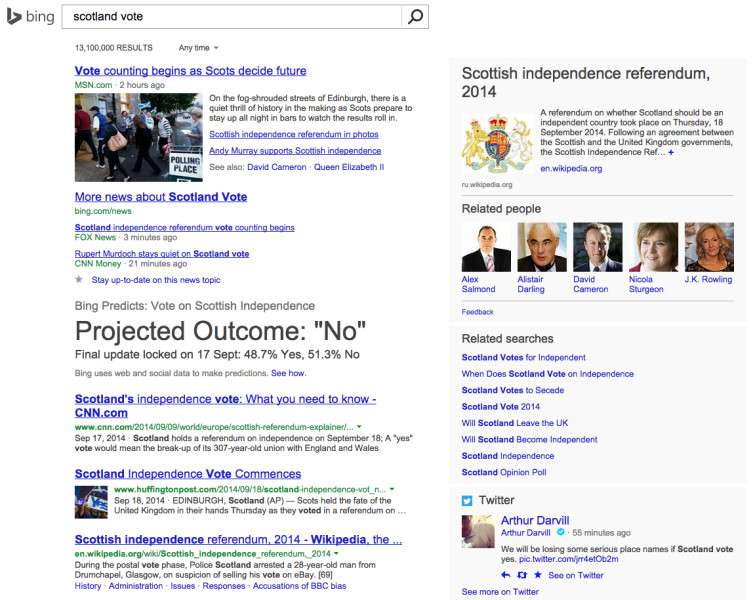The width and height of the screenshot is (755, 600).
Task: Click the See how link under prediction
Action: pyautogui.click(x=288, y=373)
